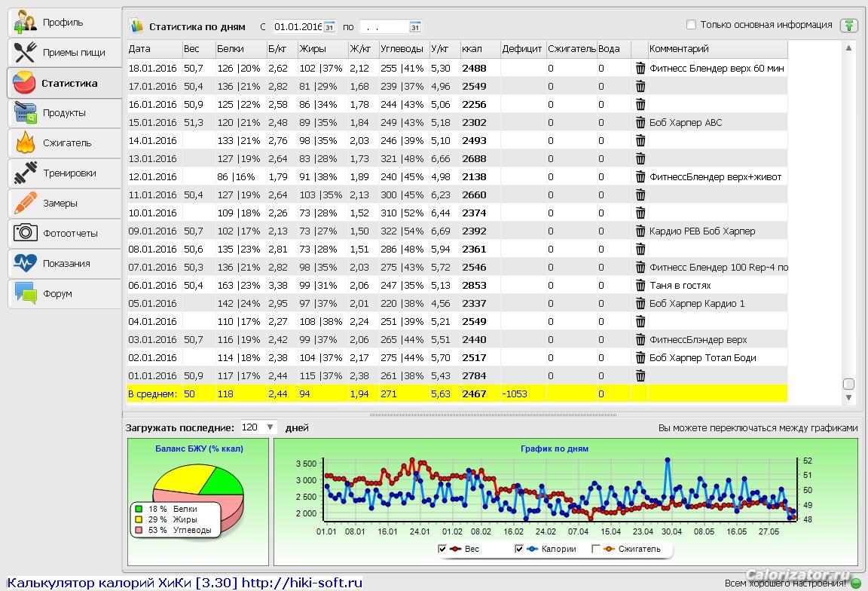Uncheck the Калории chart series checkbox

click(x=518, y=549)
